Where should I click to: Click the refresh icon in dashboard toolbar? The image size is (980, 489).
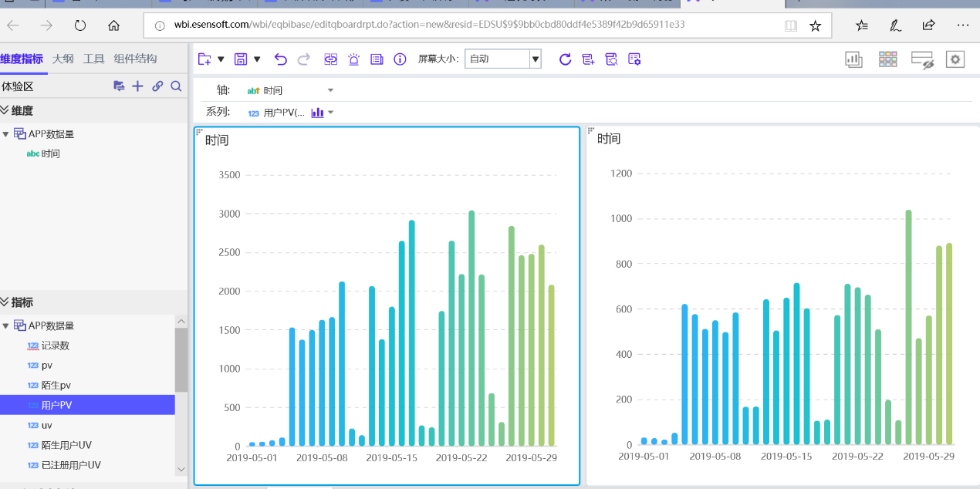(565, 59)
